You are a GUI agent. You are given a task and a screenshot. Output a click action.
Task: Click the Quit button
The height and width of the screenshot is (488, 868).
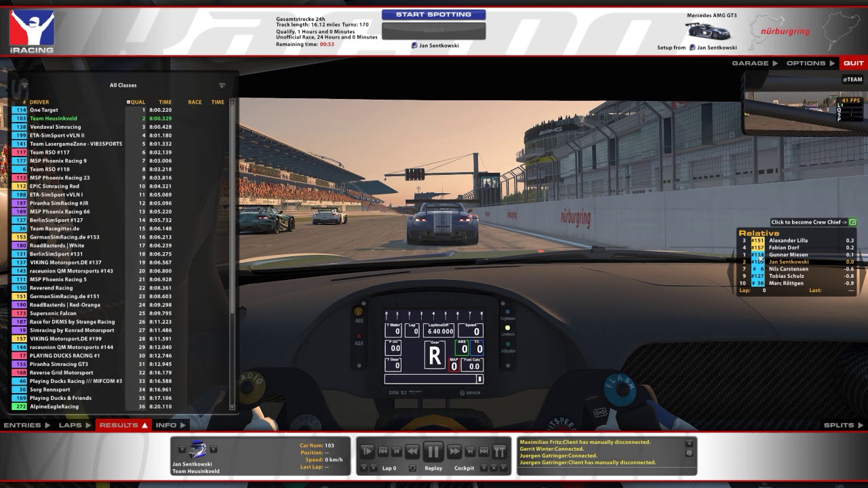853,63
